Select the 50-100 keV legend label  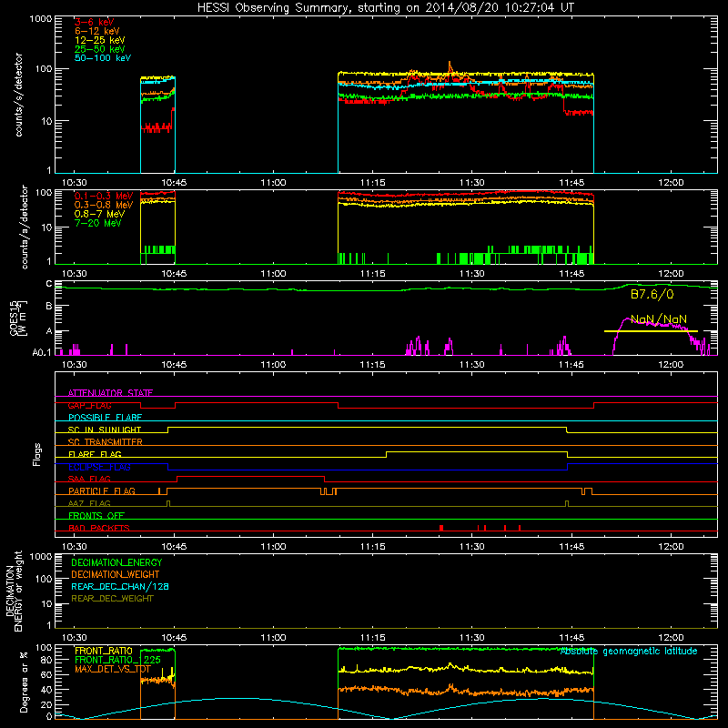click(103, 57)
